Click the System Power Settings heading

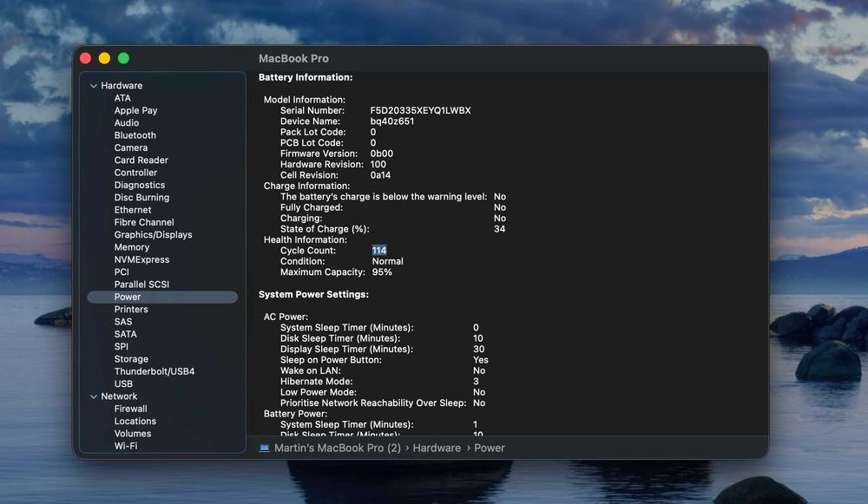click(x=313, y=294)
